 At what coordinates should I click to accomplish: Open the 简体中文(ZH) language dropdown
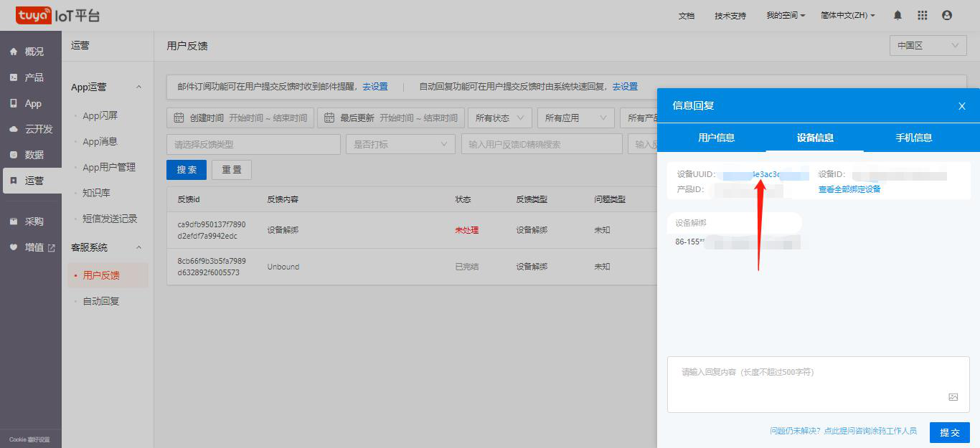click(848, 14)
